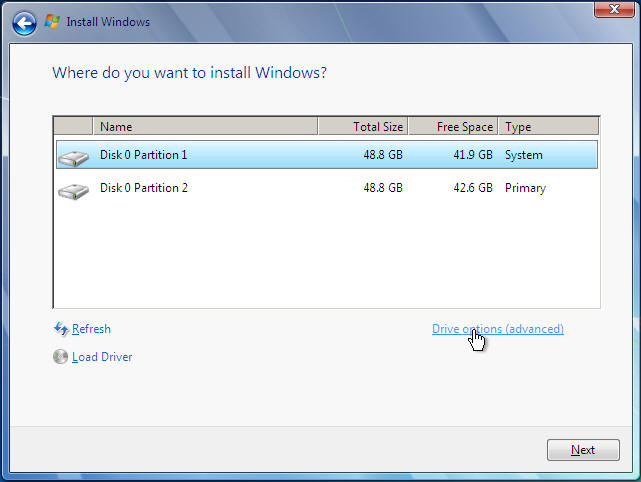Select the drive icon for Partition 1

[72, 156]
